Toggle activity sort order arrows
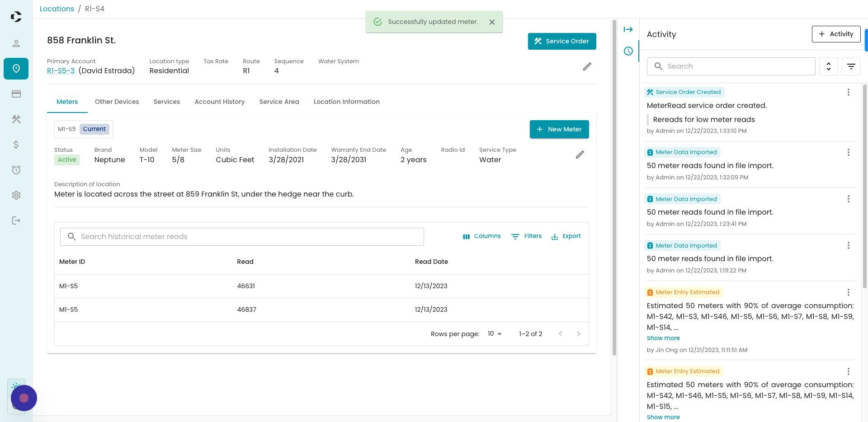The height and width of the screenshot is (422, 868). [828, 66]
